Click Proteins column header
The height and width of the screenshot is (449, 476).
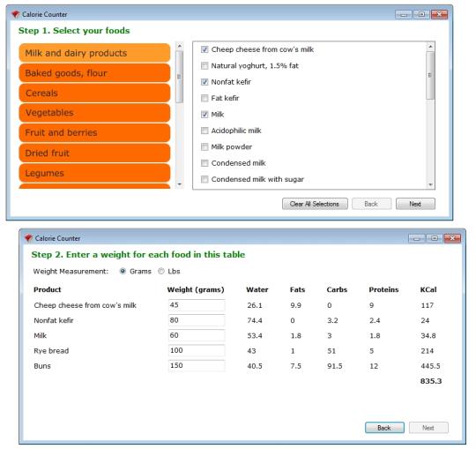point(383,289)
